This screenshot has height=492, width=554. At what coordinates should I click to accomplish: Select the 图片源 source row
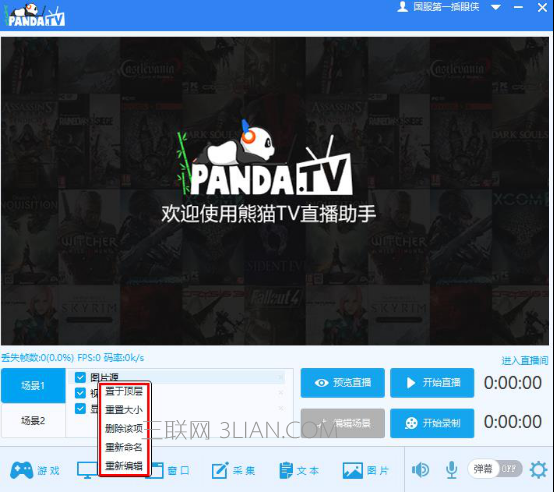click(177, 377)
